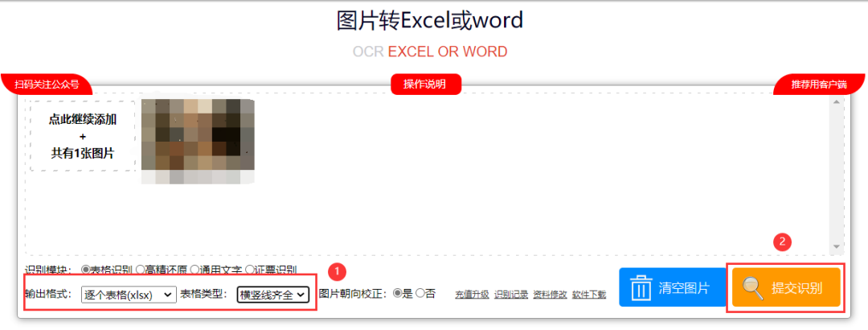Click the 图片转Excel或word page title
This screenshot has width=868, height=330.
429,21
